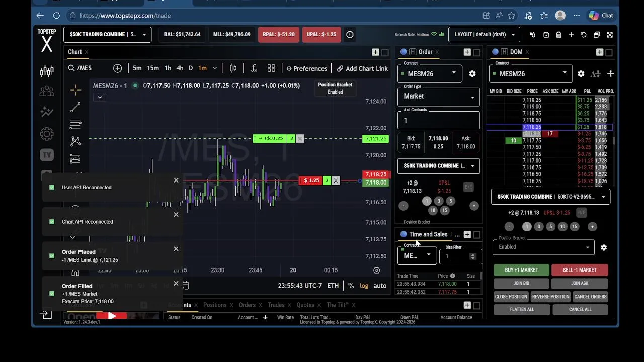The width and height of the screenshot is (644, 362).
Task: Maximize the Chart panel square icon
Action: [x=385, y=52]
